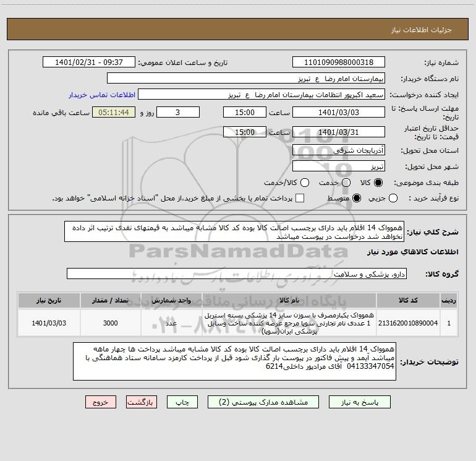This screenshot has width=476, height=461.
Task: Click the ردیف column header
Action: (449, 300)
